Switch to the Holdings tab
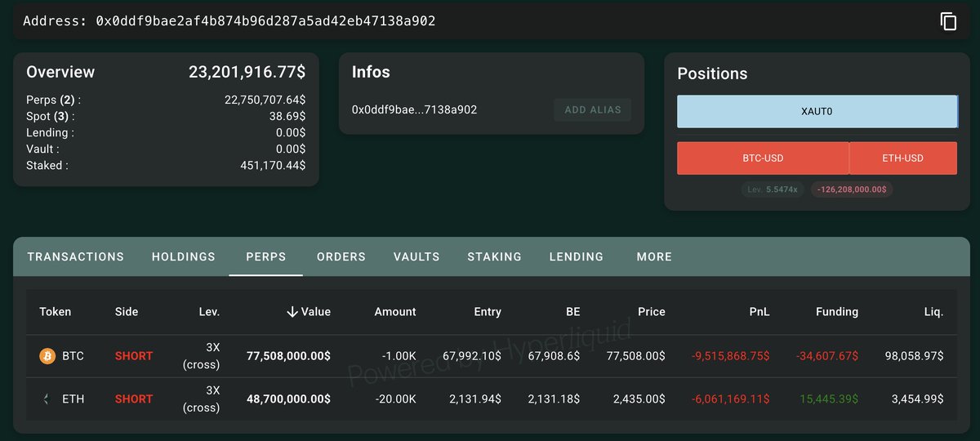 [x=184, y=256]
